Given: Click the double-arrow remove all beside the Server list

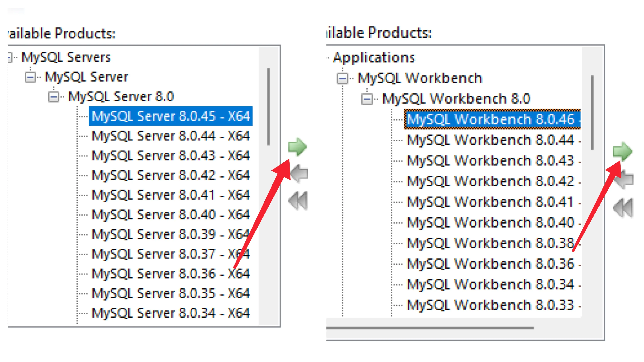Looking at the screenshot, I should 298,201.
